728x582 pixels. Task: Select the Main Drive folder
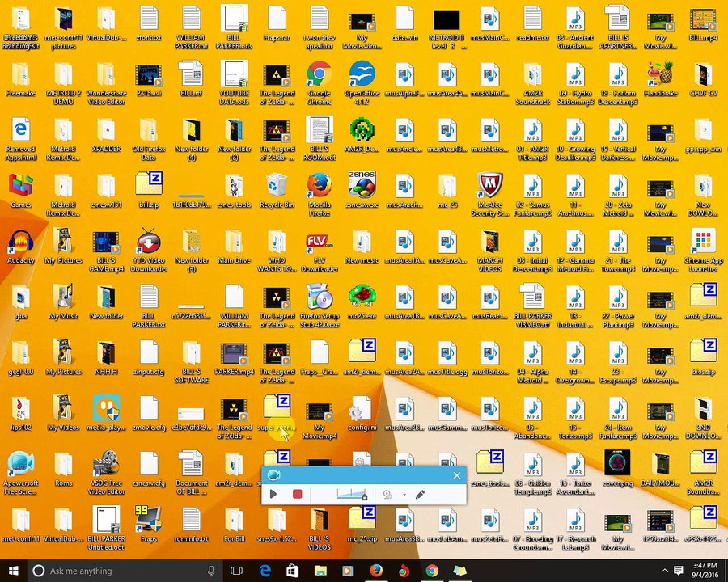234,247
